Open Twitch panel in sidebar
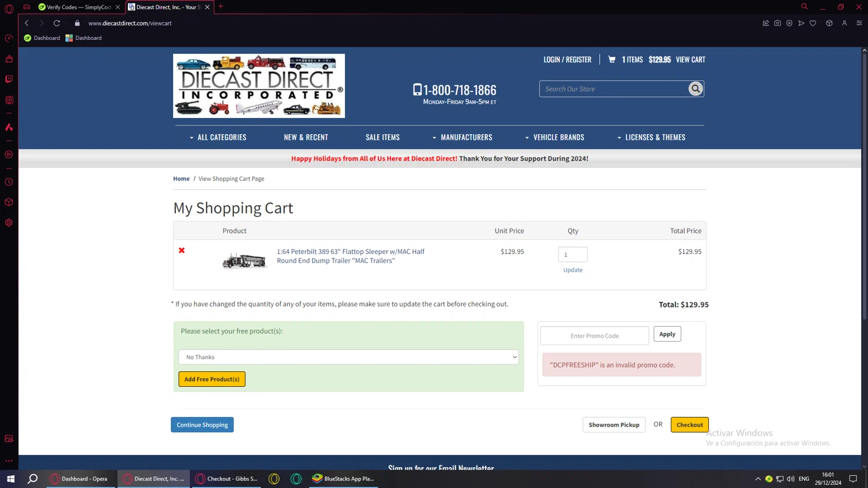The image size is (868, 488). coord(9,79)
